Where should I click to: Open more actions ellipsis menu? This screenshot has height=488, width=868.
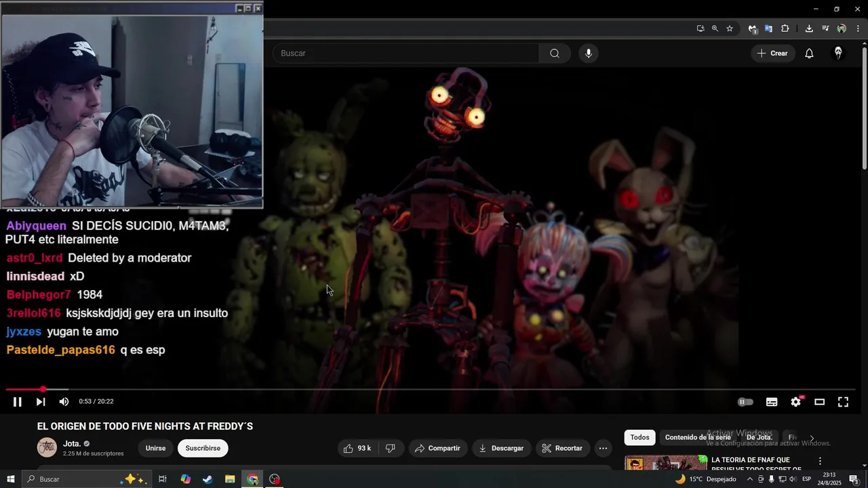(603, 448)
